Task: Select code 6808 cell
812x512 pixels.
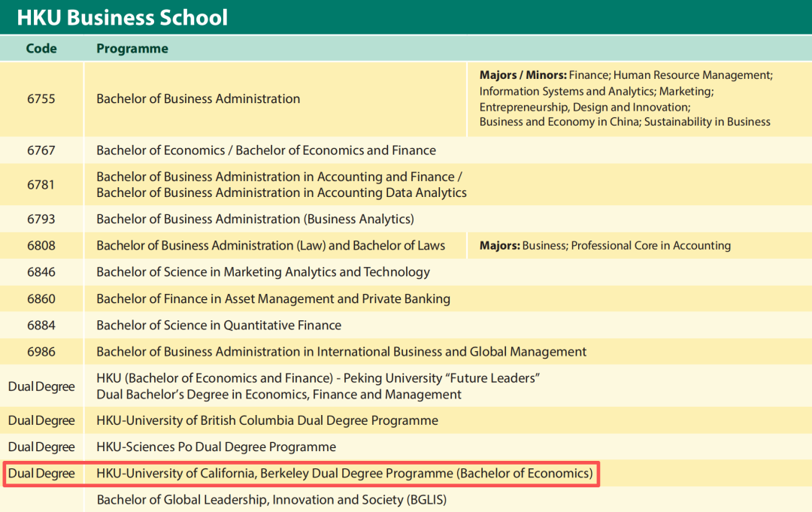Action: 41,245
